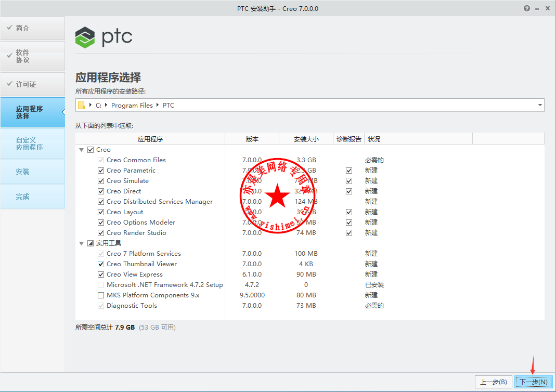556x392 pixels.
Task: Uncheck Creo Layout
Action: (101, 212)
